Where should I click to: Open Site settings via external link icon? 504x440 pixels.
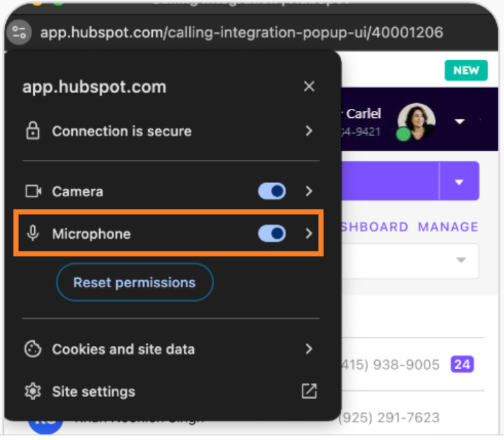tap(309, 391)
